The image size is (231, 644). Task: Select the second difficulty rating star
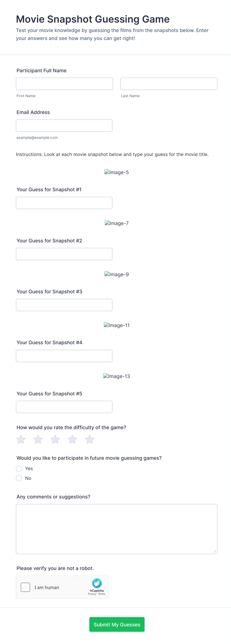(38, 439)
